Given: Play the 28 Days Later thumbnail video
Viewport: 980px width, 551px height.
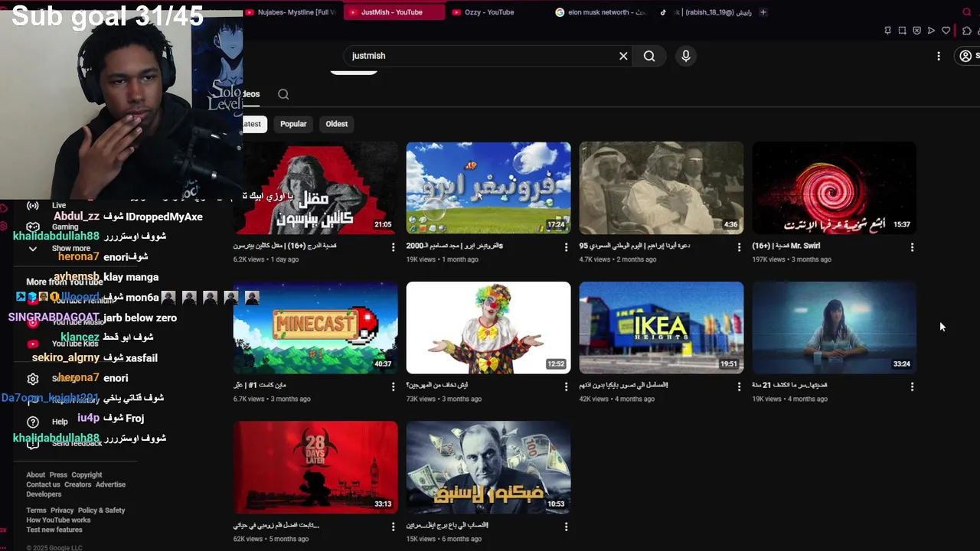Looking at the screenshot, I should [x=315, y=467].
